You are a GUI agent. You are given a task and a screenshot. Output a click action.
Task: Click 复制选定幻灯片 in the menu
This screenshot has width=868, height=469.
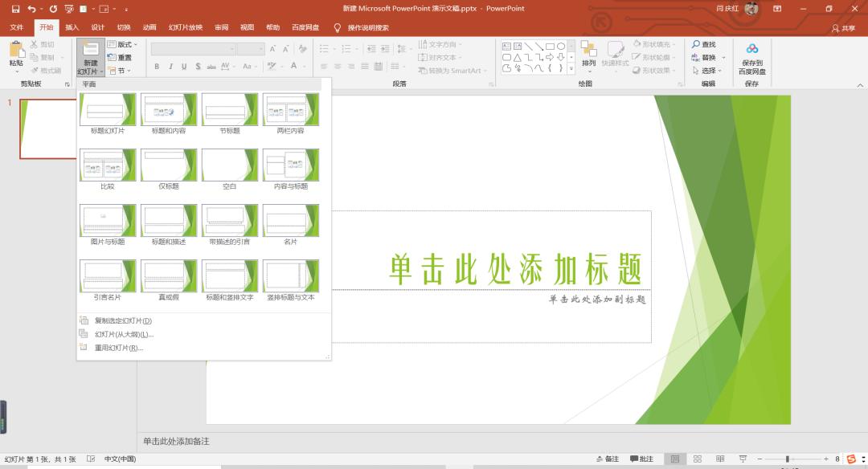point(121,320)
